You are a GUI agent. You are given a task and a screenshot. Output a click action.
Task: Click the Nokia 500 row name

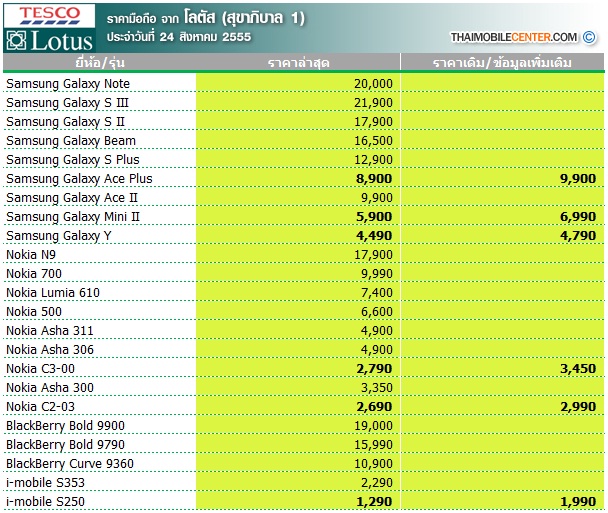tap(34, 312)
